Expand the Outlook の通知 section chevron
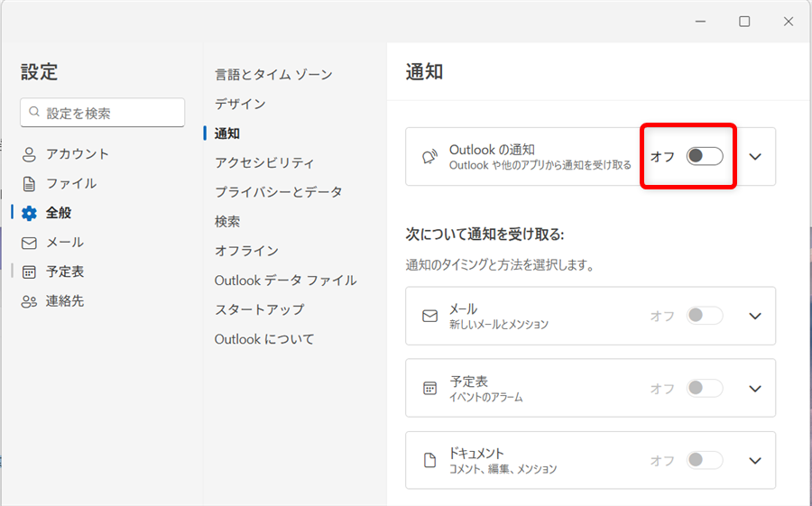Image resolution: width=812 pixels, height=506 pixels. pyautogui.click(x=755, y=156)
